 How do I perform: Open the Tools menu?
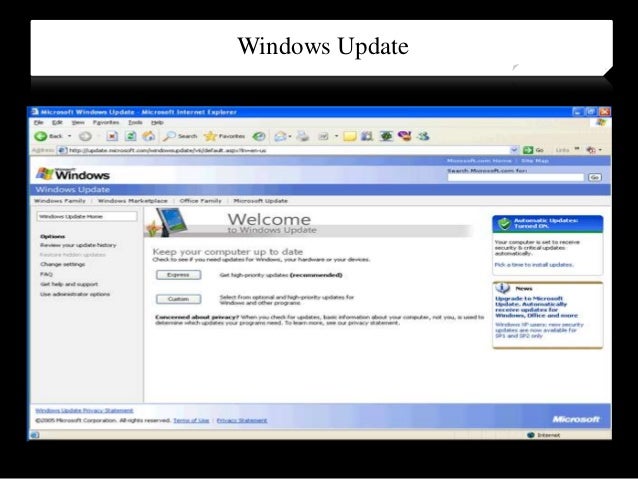[135, 122]
